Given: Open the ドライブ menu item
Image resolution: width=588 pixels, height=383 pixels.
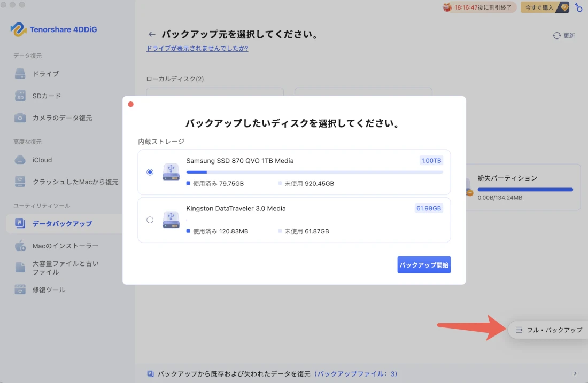Looking at the screenshot, I should pos(64,74).
